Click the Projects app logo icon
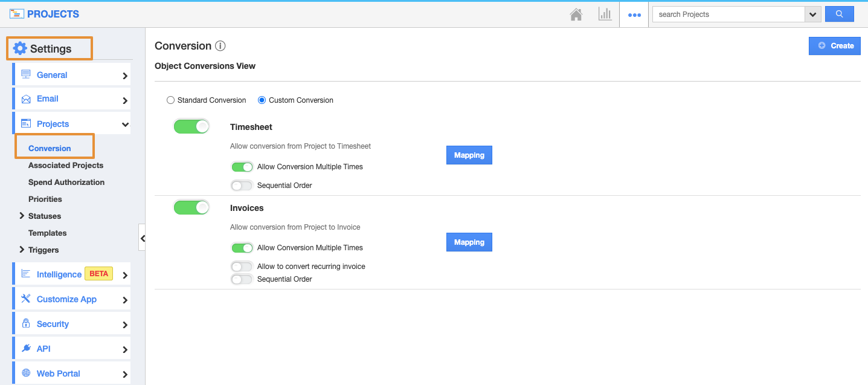This screenshot has height=385, width=868. [17, 14]
